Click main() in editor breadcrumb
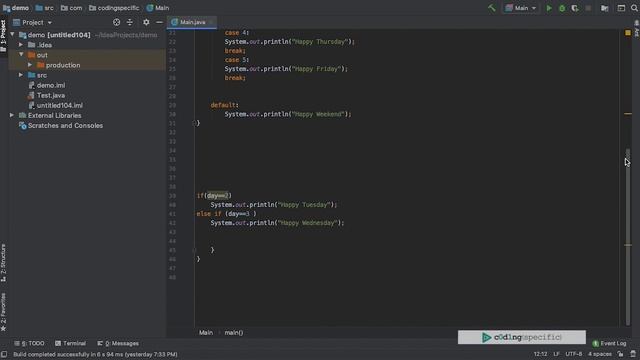Screen dimensions: 640x360 (x=233, y=333)
